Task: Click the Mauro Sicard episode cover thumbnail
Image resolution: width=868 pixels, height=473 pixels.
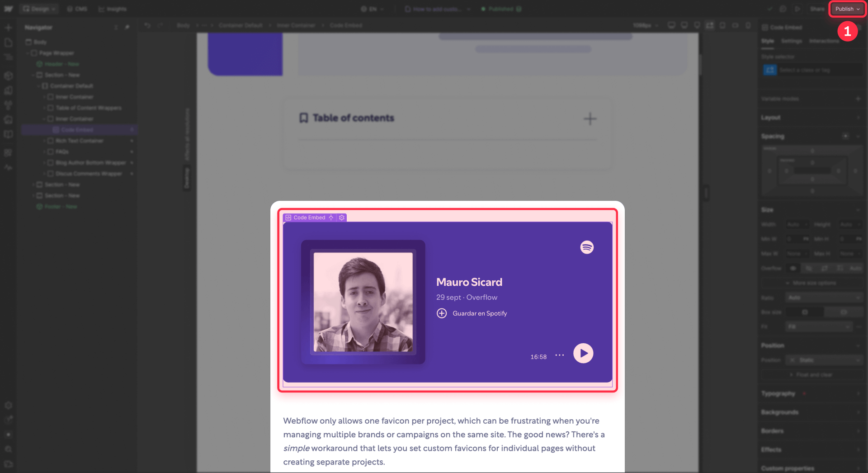Action: [x=363, y=302]
